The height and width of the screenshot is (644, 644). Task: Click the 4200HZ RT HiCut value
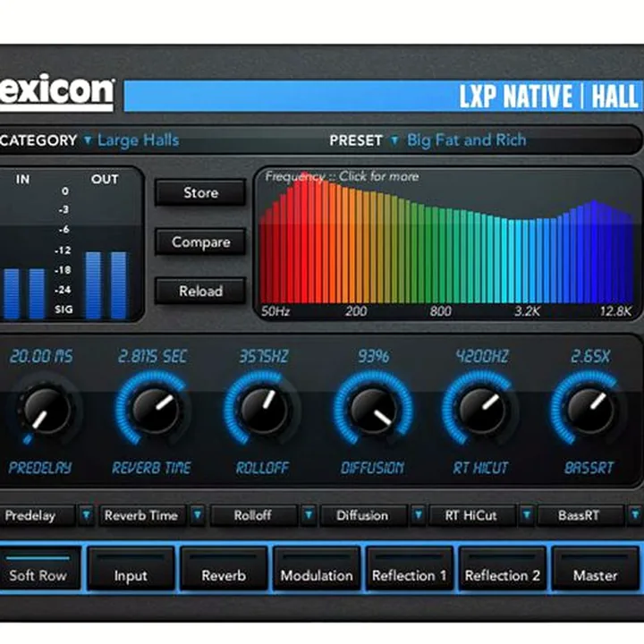(x=482, y=356)
